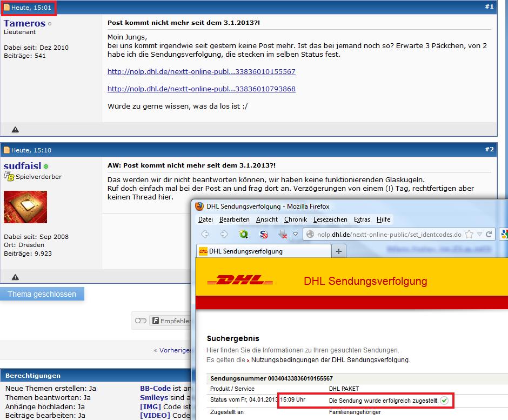This screenshot has height=420, width=508.
Task: Click the 'Berechtigungen' section header
Action: [33, 376]
